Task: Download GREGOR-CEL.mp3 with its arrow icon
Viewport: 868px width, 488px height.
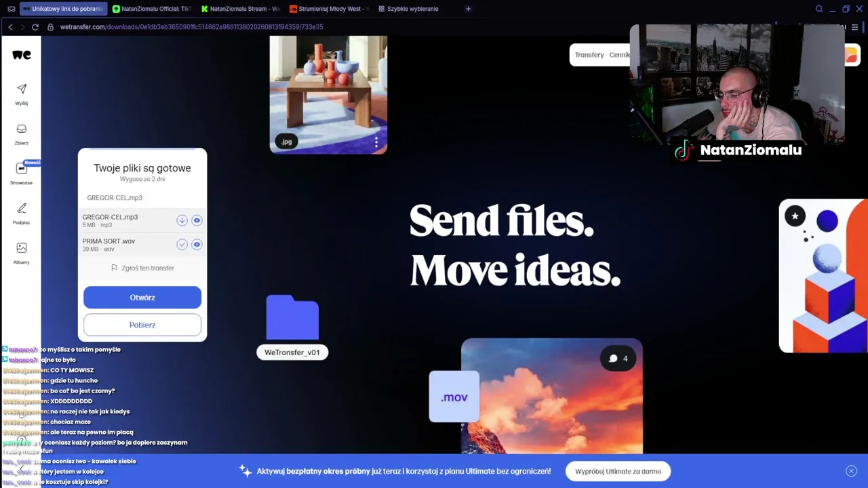Action: coord(182,220)
